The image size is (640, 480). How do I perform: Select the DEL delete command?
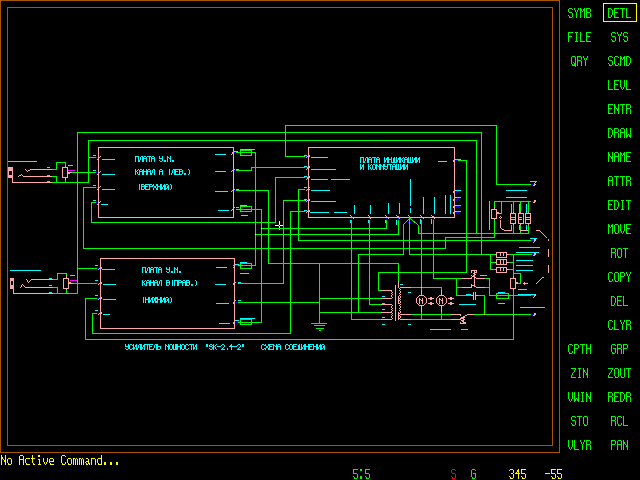coord(619,301)
